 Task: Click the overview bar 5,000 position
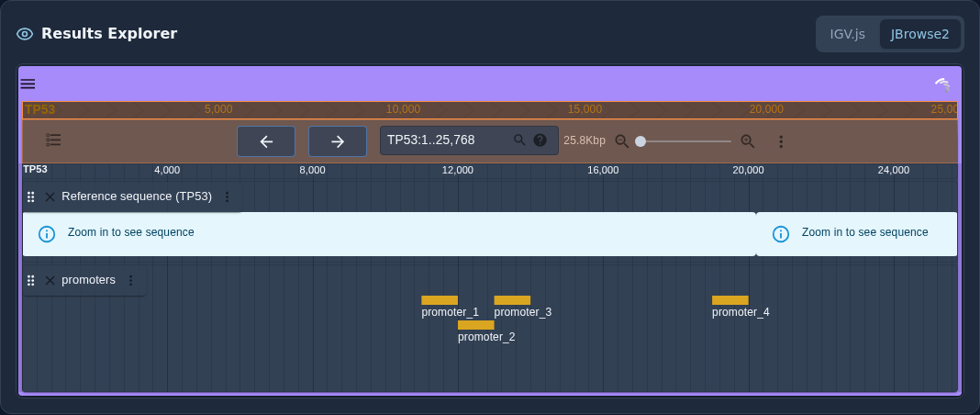pos(218,109)
